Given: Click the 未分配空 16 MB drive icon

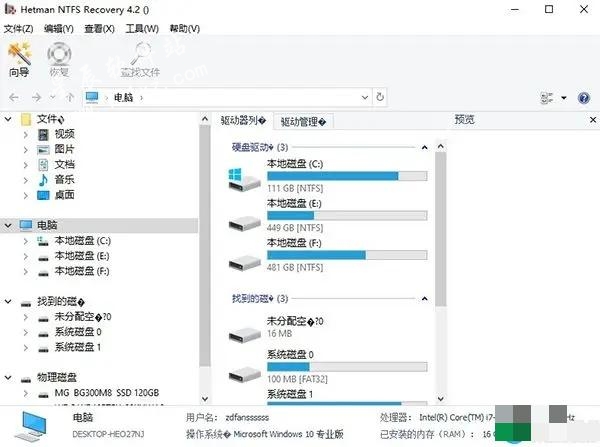Looking at the screenshot, I should point(244,334).
